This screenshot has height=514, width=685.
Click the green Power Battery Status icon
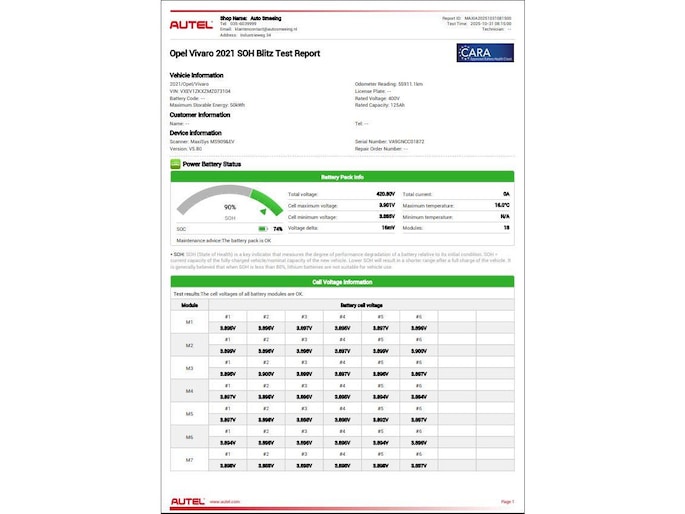[176, 163]
